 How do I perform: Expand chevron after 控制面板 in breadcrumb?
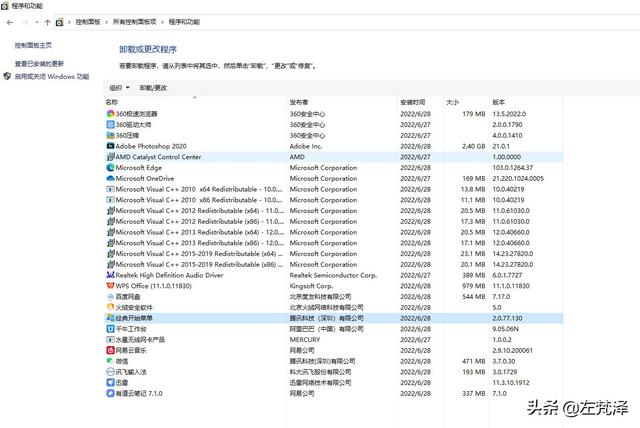pyautogui.click(x=107, y=22)
